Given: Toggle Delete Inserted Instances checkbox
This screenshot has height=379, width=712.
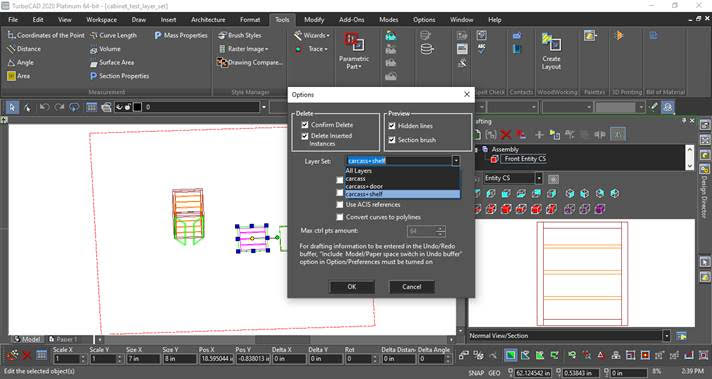Looking at the screenshot, I should [x=305, y=136].
